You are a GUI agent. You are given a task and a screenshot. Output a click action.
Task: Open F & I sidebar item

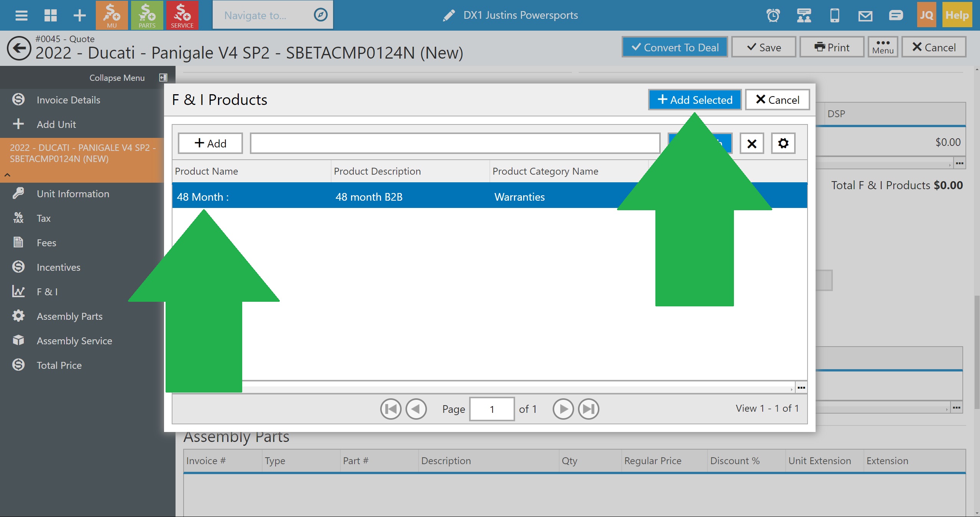(47, 292)
